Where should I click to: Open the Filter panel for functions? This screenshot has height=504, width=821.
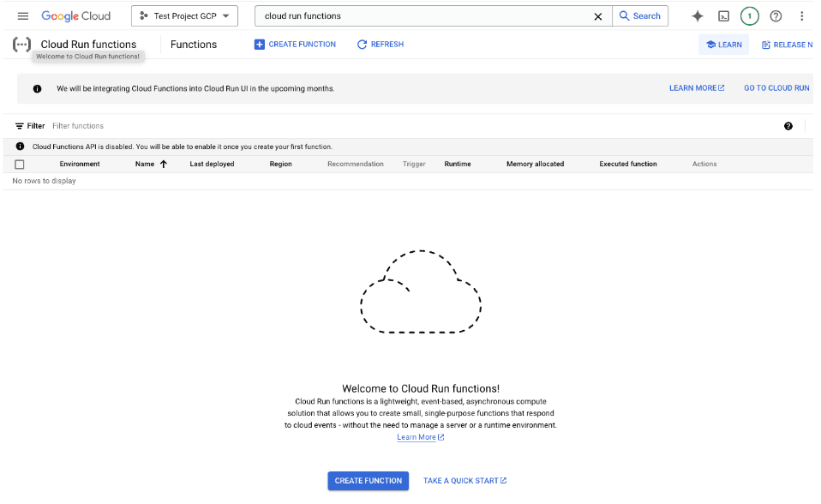(30, 125)
